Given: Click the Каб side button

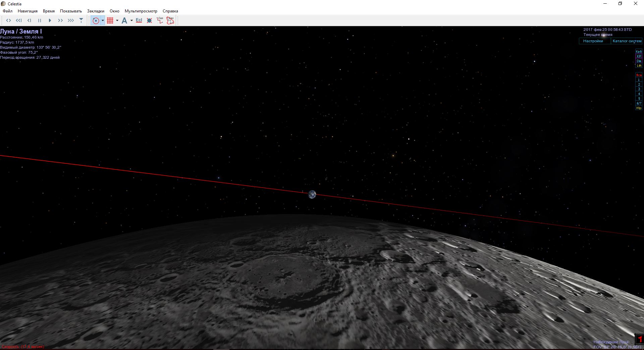Looking at the screenshot, I should (639, 52).
